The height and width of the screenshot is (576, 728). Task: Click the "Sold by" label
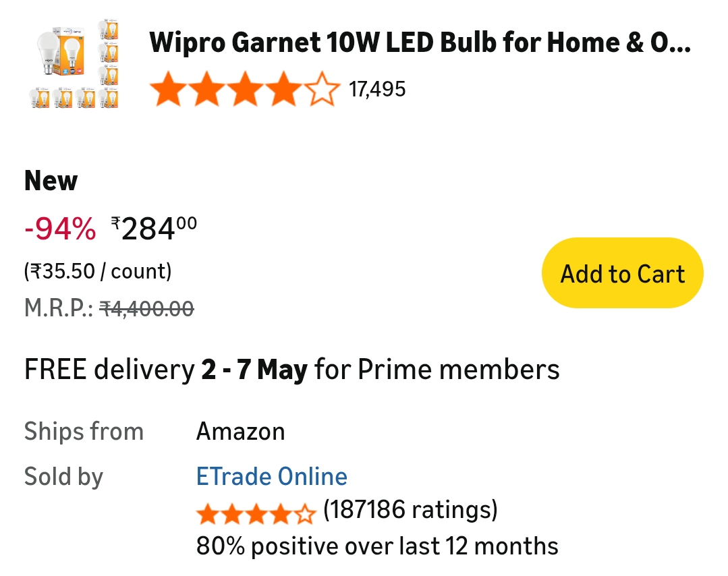(x=63, y=476)
